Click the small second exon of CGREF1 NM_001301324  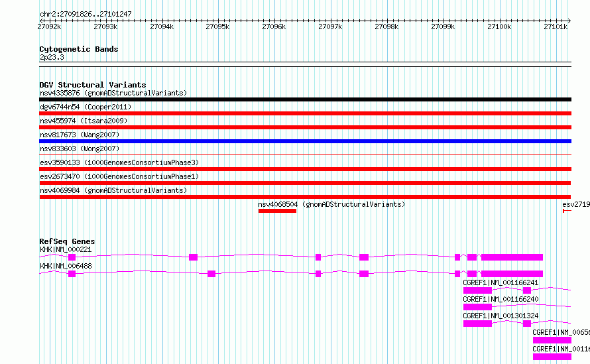pyautogui.click(x=527, y=324)
